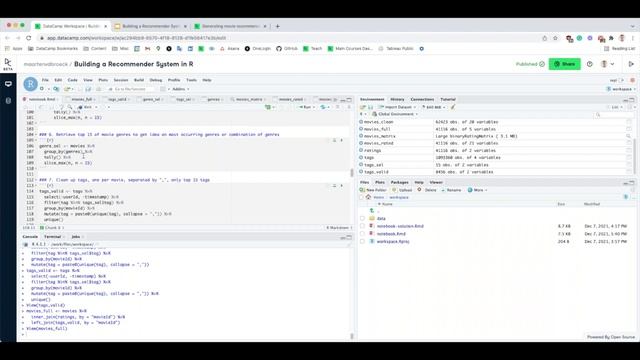This screenshot has width=640, height=360.
Task: Open the Tools menu
Action: (191, 80)
